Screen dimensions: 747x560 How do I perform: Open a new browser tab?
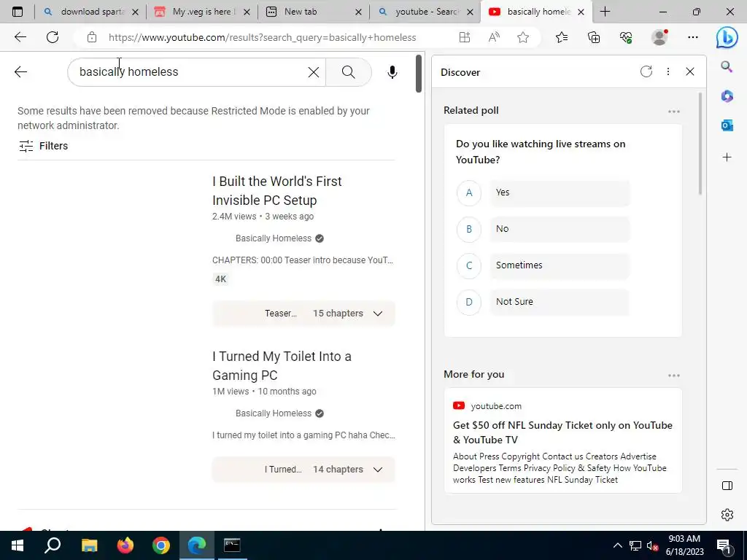[605, 12]
